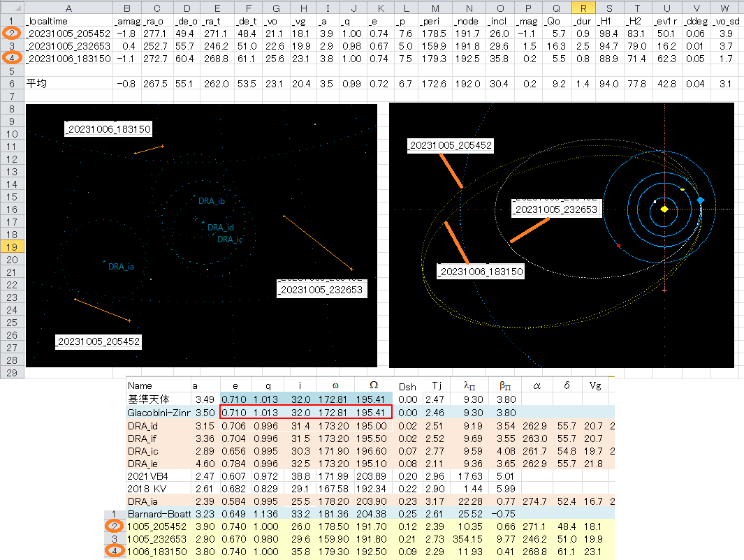Click the DRA_ib label in the radiant map

pyautogui.click(x=212, y=201)
